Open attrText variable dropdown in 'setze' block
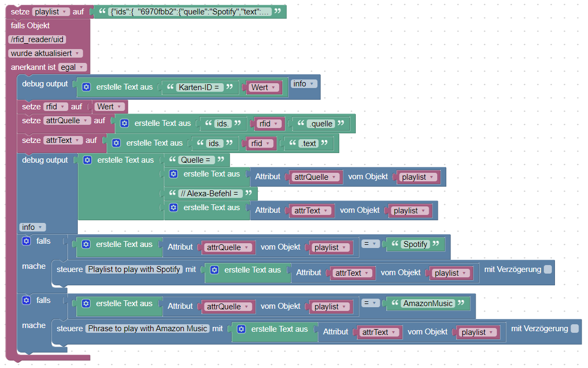The image size is (588, 368). pyautogui.click(x=63, y=140)
